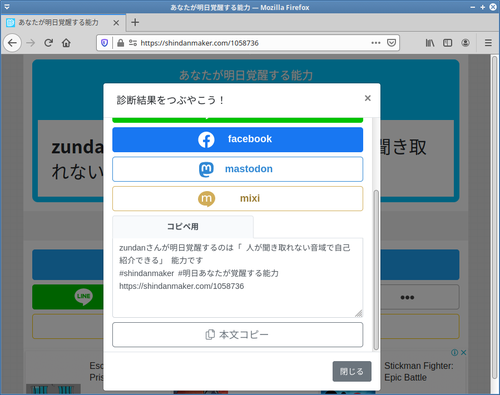This screenshot has height=395, width=500.
Task: Click the https://shindanmaker.com/1058736 text in the textarea
Action: pyautogui.click(x=182, y=286)
